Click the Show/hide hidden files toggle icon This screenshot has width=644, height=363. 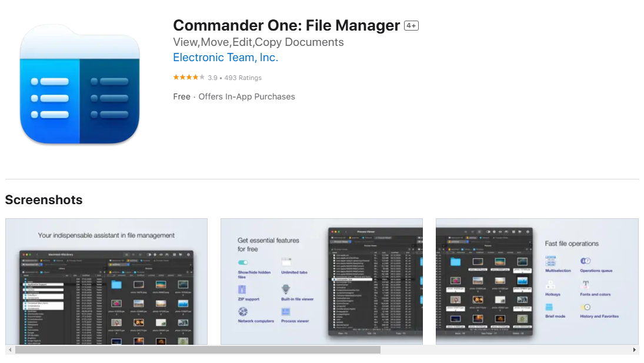coord(243,262)
